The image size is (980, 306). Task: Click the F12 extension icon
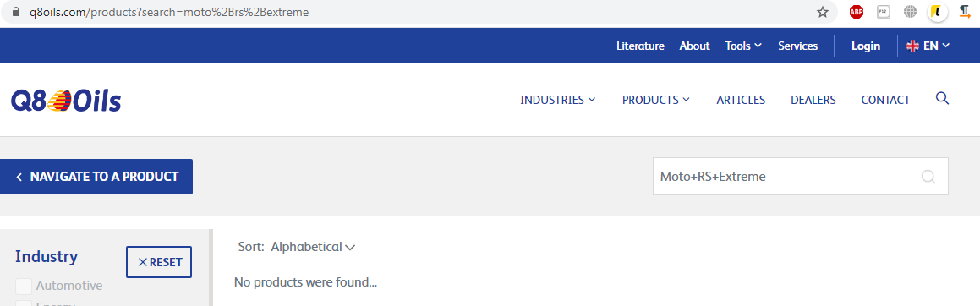click(883, 12)
